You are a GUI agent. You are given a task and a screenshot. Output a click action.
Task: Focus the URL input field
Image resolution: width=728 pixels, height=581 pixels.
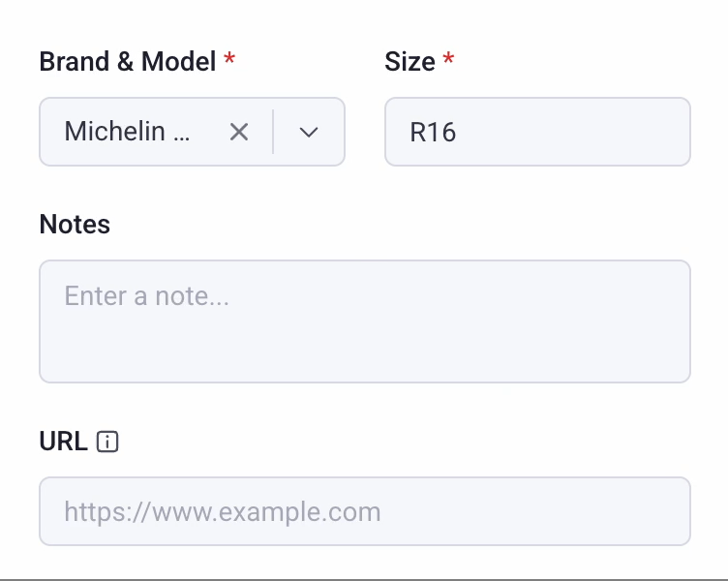365,511
